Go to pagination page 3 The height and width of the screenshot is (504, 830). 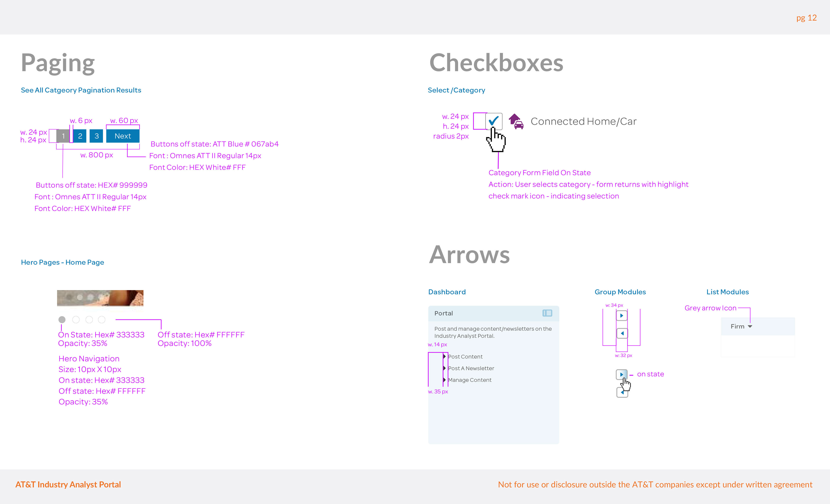tap(96, 136)
